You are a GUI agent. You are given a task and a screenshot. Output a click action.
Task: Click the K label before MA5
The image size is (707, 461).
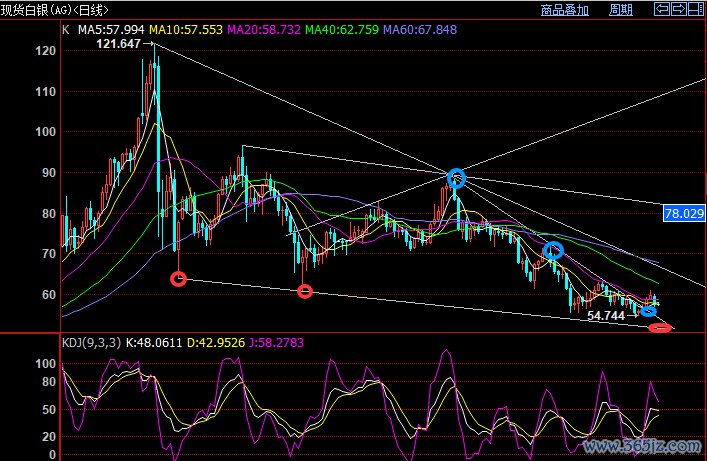(x=66, y=30)
